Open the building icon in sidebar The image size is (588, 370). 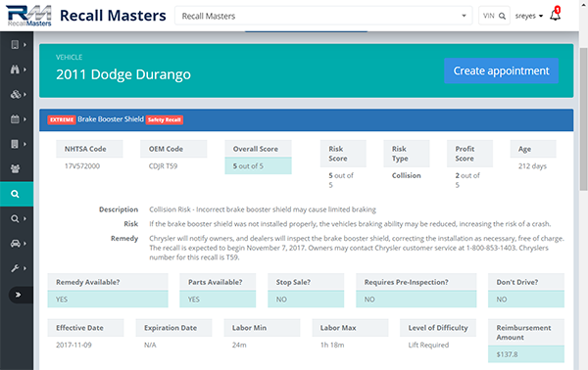point(15,45)
